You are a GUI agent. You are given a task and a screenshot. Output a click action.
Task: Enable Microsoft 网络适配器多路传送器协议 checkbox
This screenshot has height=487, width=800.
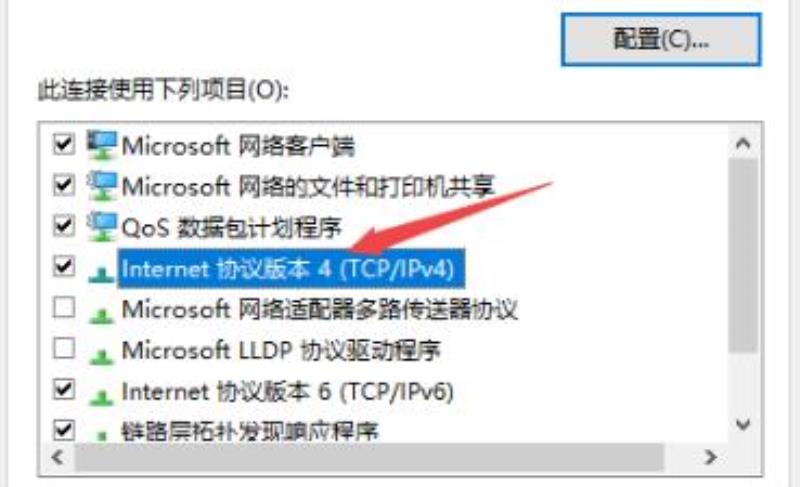point(64,307)
